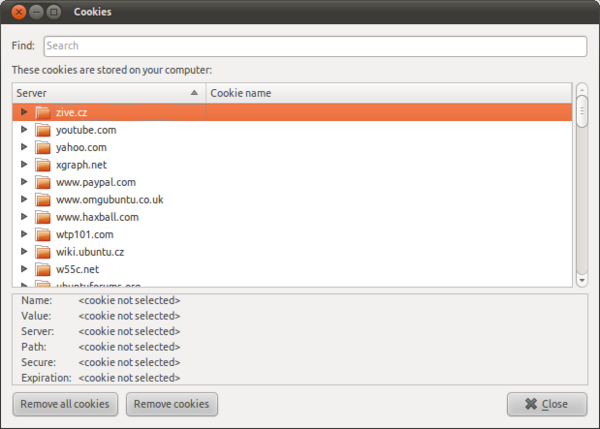Click the folder icon beside www.omgubuntu.co.uk
The height and width of the screenshot is (429, 600).
pos(42,199)
